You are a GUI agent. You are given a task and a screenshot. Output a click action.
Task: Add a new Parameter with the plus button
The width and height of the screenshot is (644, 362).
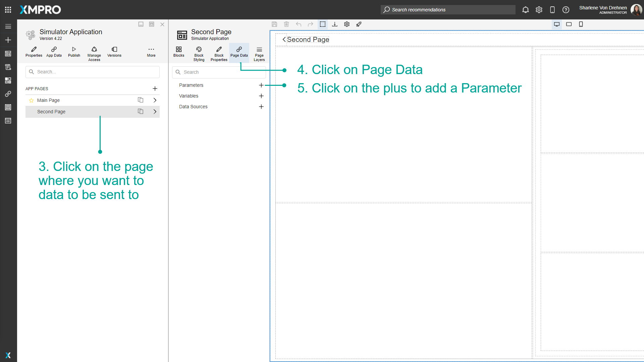261,85
